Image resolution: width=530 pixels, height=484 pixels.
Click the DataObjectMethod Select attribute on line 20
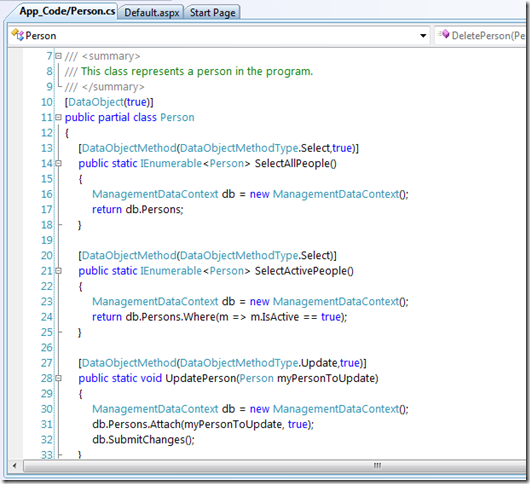[x=207, y=256]
